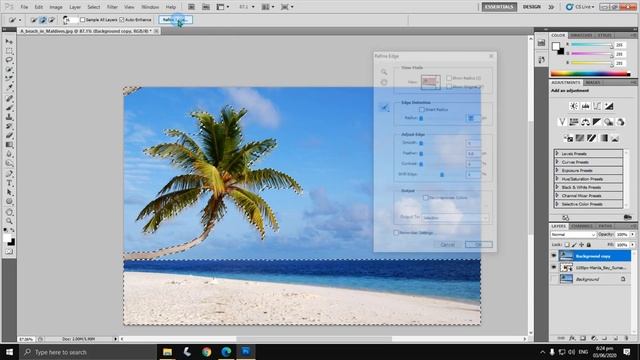Add a Vibrance adjustment
Image resolution: width=640 pixels, height=360 pixels.
(562, 122)
